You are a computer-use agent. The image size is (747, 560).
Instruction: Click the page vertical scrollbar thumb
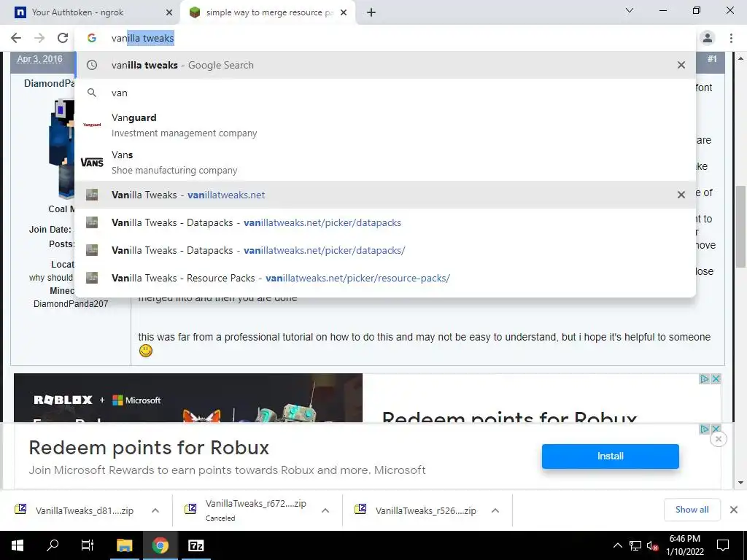pos(740,226)
